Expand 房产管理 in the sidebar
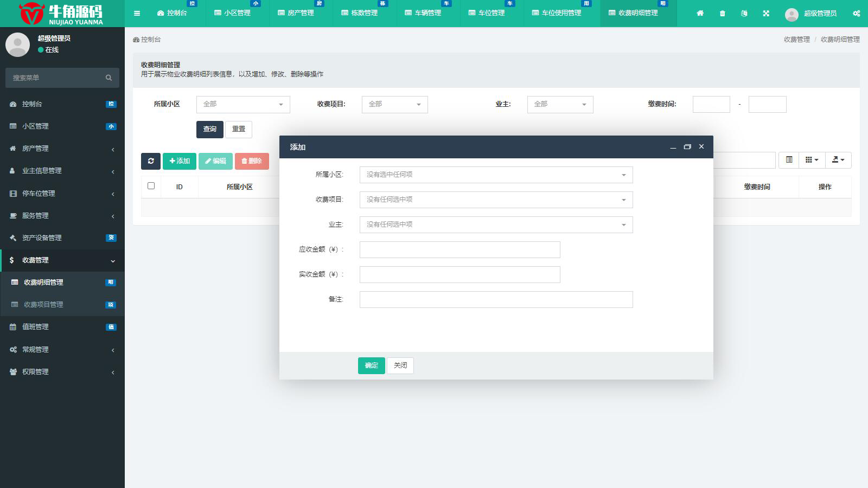868x488 pixels. pos(62,149)
